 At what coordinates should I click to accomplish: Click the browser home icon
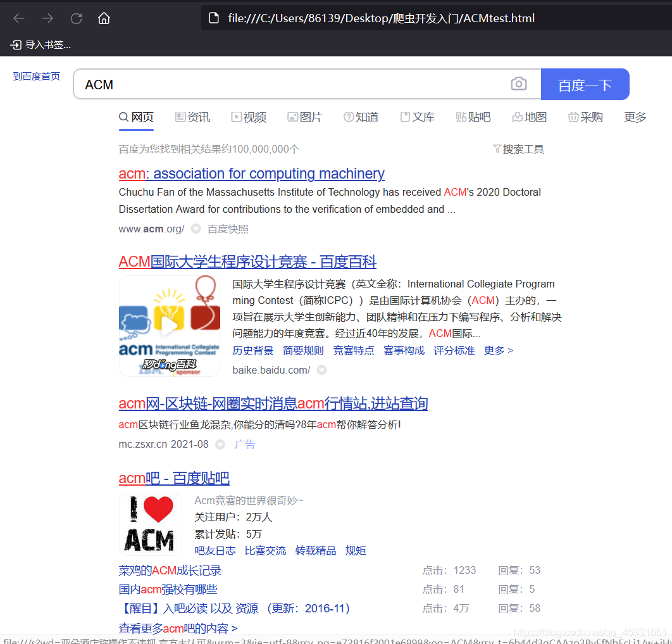[x=104, y=18]
